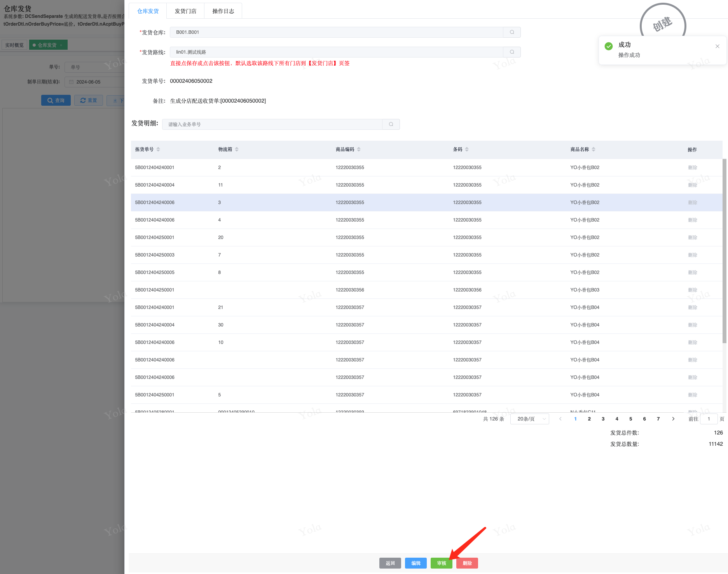Go to page 6

point(644,419)
